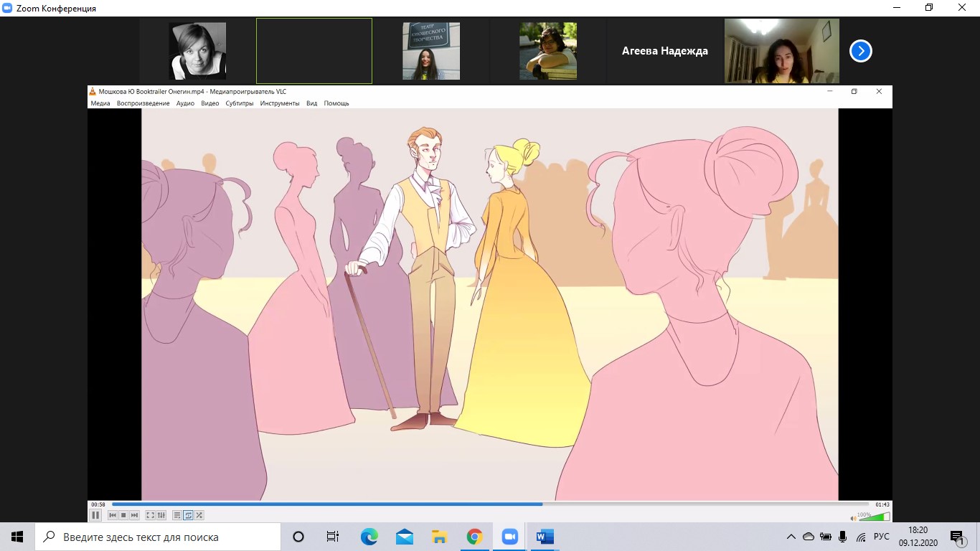Switch to Word taskbar icon
980x551 pixels.
(545, 537)
